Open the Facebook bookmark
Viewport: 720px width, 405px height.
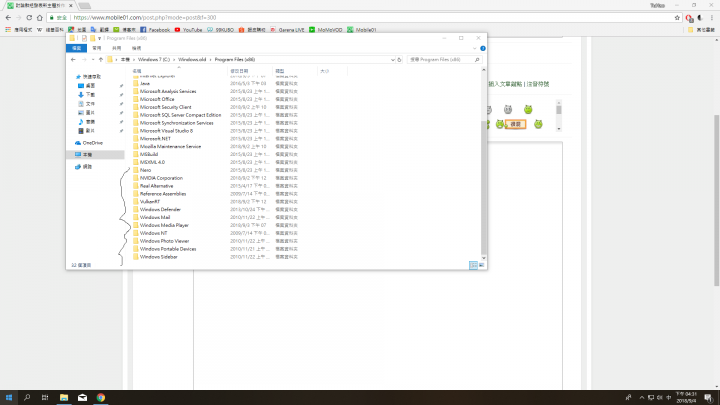[155, 30]
